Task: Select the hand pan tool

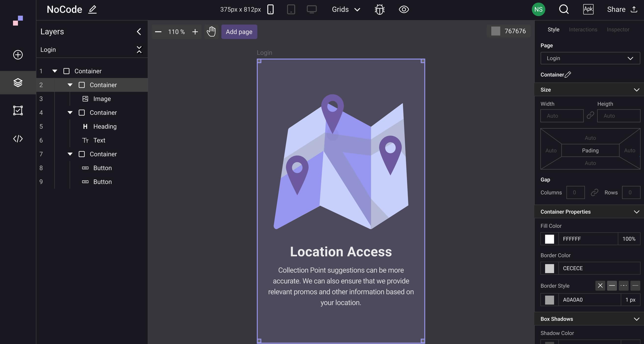Action: (x=211, y=31)
